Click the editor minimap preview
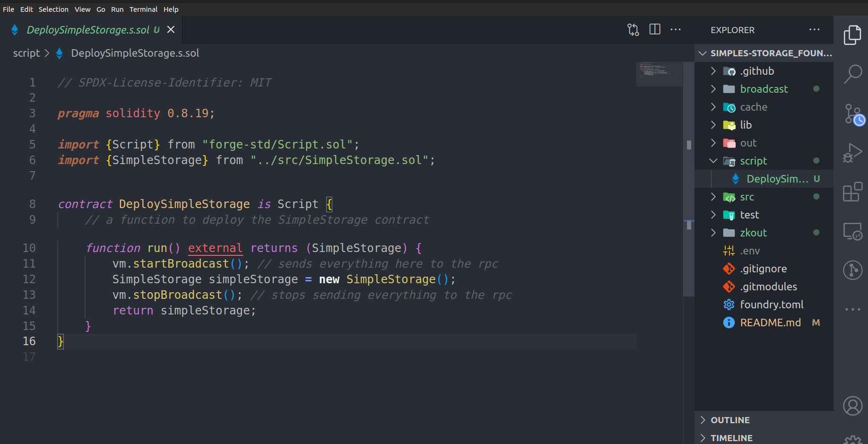 pos(659,74)
